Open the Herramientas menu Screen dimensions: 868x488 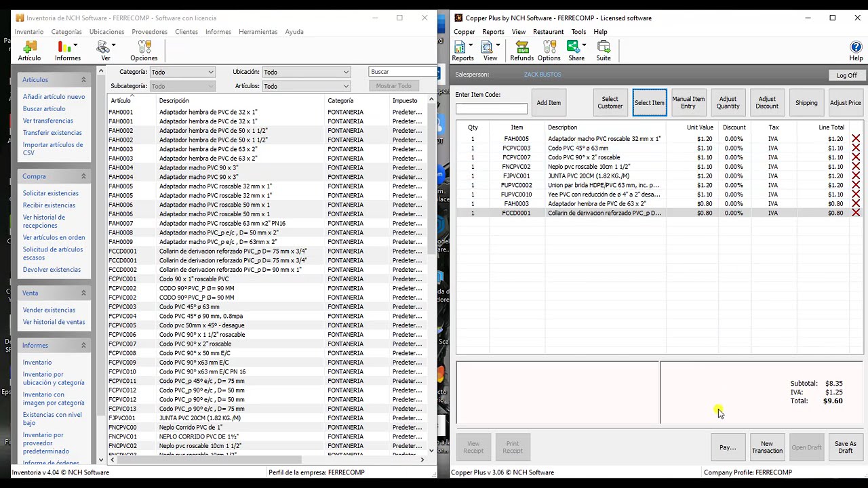click(258, 32)
